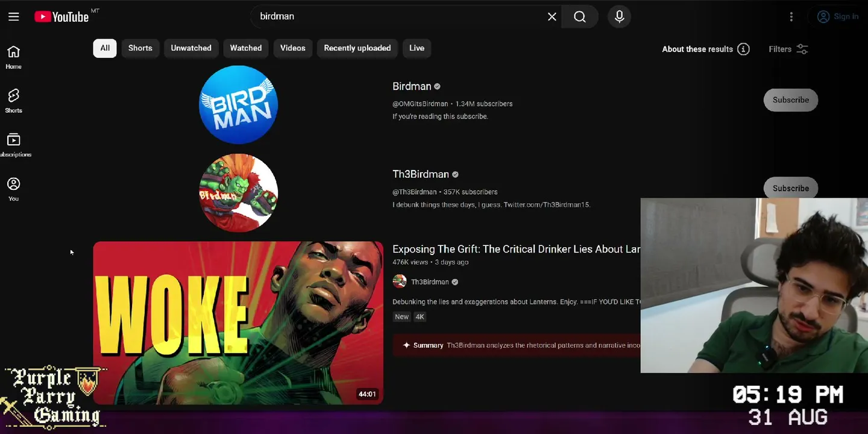Expand the Filters options
The image size is (868, 434).
click(788, 49)
